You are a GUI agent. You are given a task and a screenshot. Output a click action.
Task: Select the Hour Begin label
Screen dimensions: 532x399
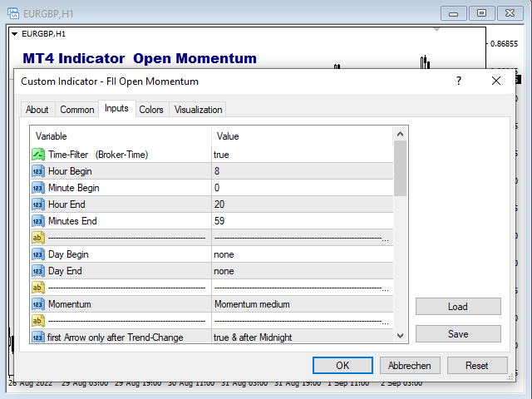[x=70, y=171]
